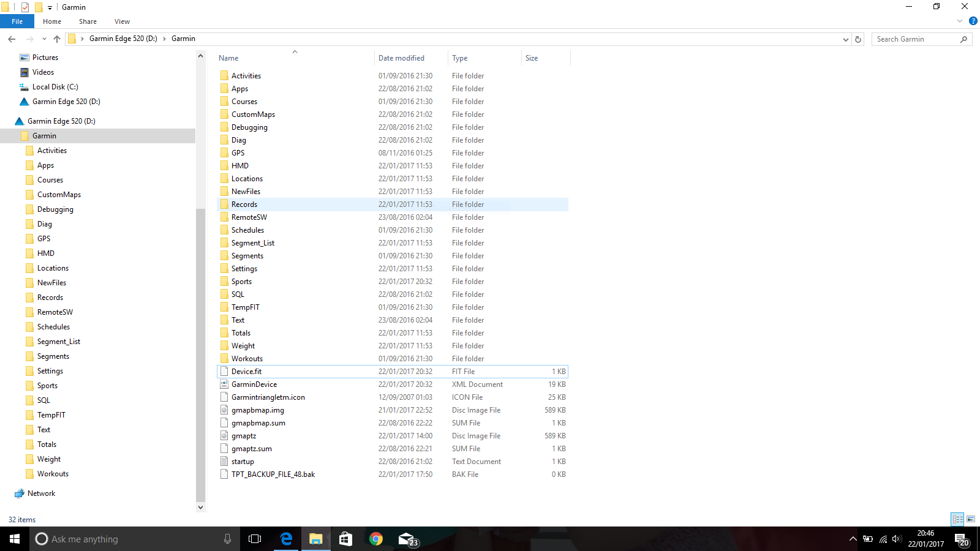Viewport: 980px width, 551px height.
Task: Click TPT_BACKUP_FILE_48.bak file icon
Action: pyautogui.click(x=224, y=474)
